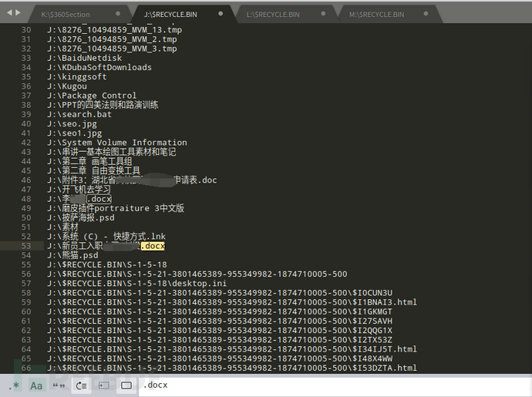Click the tab scroll left arrow
This screenshot has height=397, width=532.
tap(9, 14)
